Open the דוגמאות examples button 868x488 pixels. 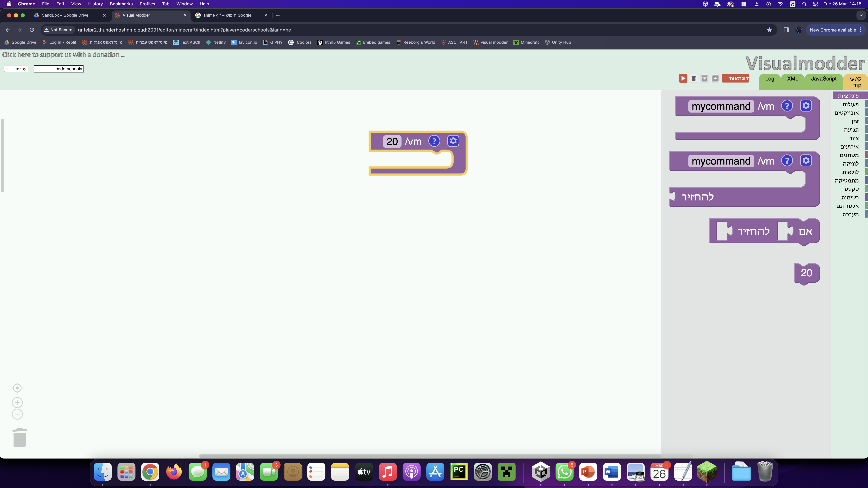[735, 78]
